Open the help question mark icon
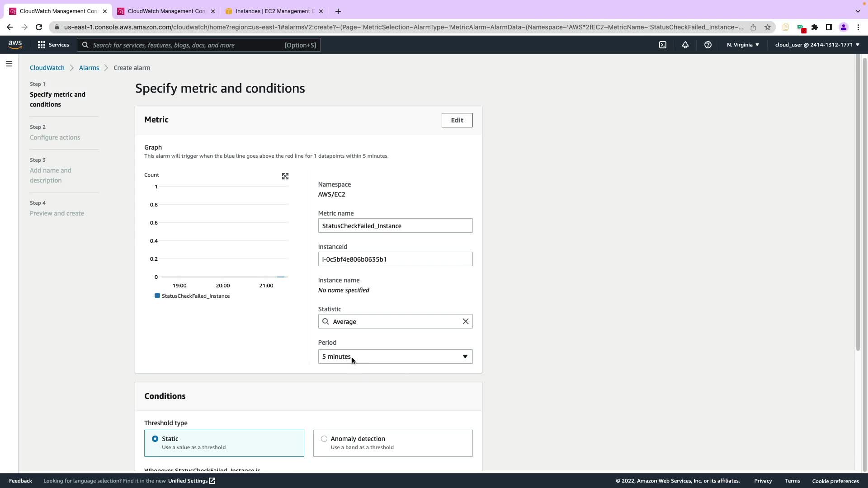Screen dimensions: 868x488 (x=708, y=45)
